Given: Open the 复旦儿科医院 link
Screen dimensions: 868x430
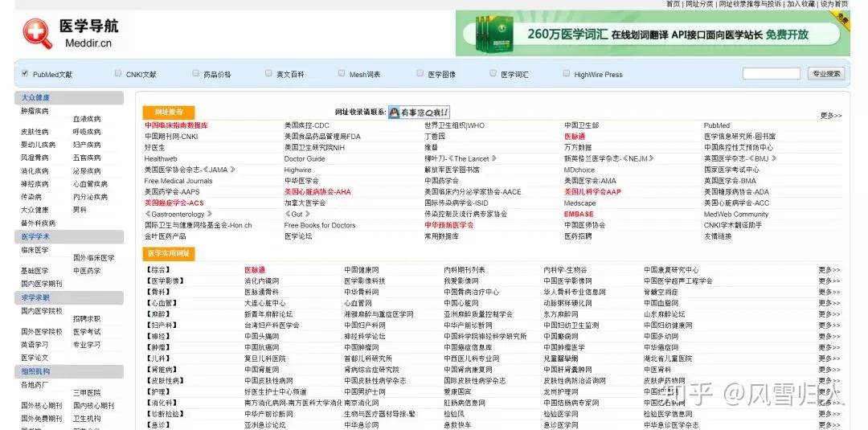Looking at the screenshot, I should pos(265,358).
